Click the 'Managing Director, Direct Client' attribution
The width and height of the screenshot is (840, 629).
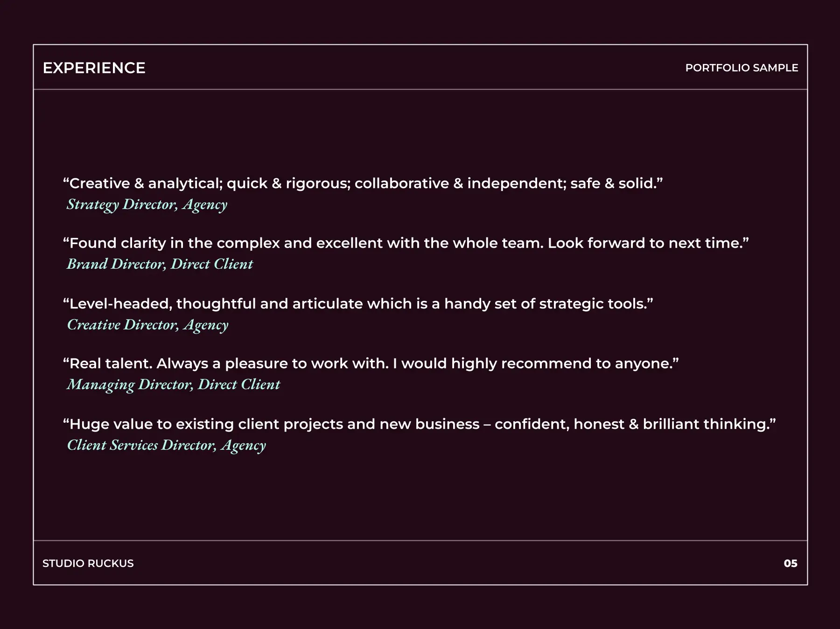click(173, 384)
